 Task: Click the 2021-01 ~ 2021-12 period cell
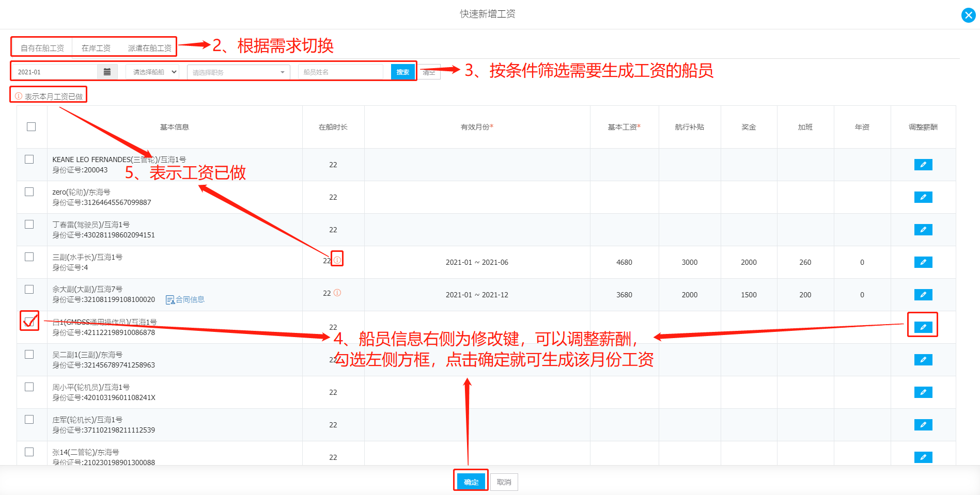(477, 295)
